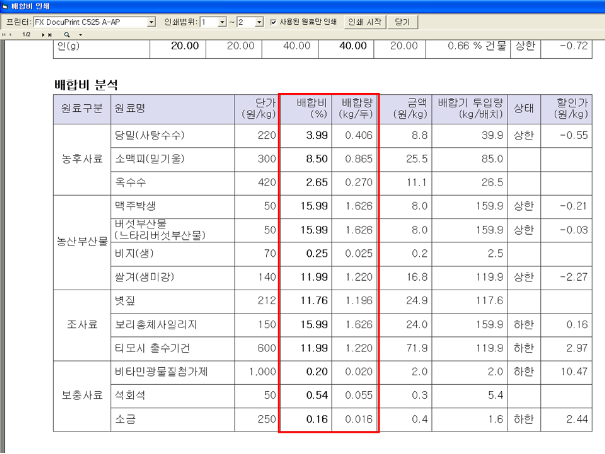Jump to the last page icon
This screenshot has width=605, height=454.
click(x=49, y=35)
